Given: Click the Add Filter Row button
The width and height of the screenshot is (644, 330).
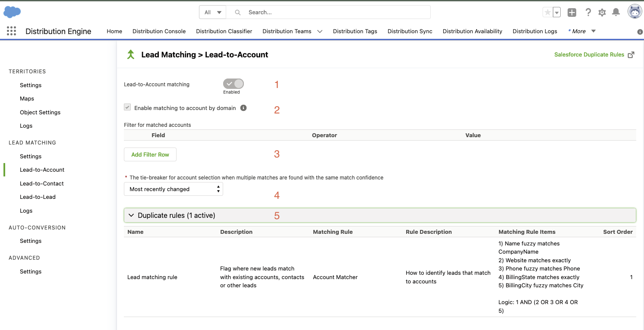Looking at the screenshot, I should 150,154.
